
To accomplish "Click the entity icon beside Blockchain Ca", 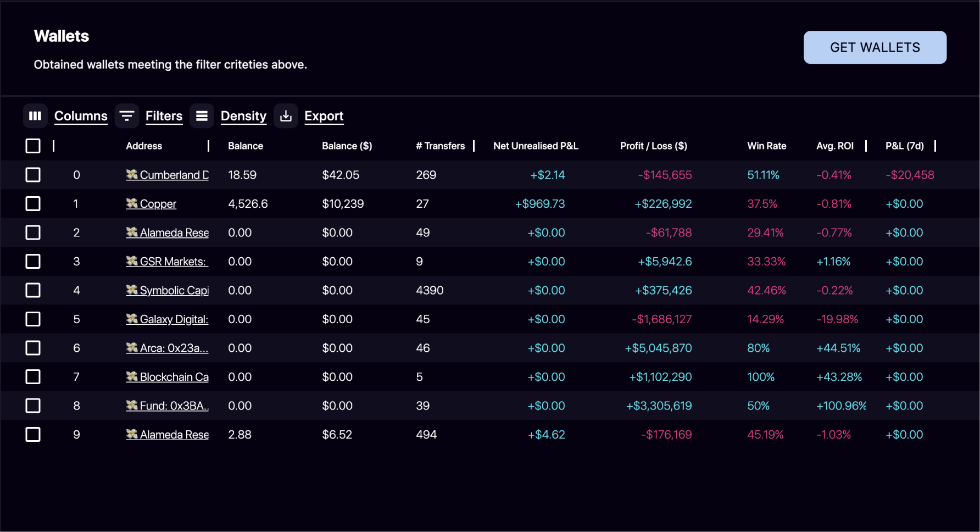I will (x=132, y=376).
